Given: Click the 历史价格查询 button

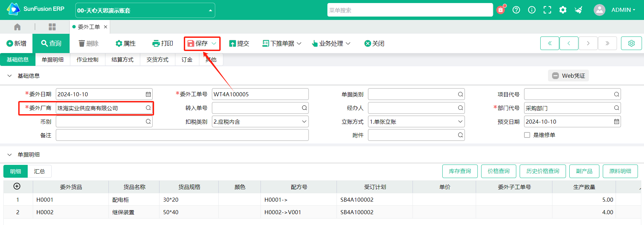Looking at the screenshot, I should [543, 171].
